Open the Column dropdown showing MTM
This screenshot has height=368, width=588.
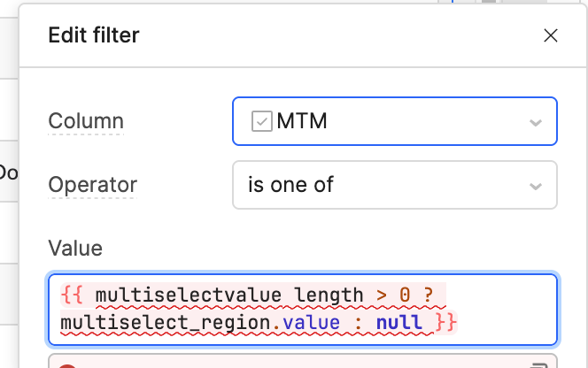click(395, 121)
